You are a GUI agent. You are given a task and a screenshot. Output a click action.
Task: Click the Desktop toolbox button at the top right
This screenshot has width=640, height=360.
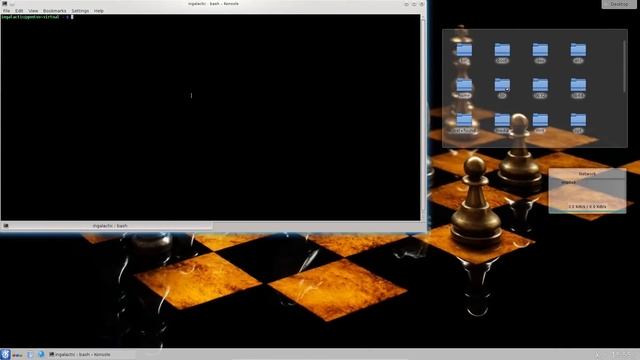point(619,4)
